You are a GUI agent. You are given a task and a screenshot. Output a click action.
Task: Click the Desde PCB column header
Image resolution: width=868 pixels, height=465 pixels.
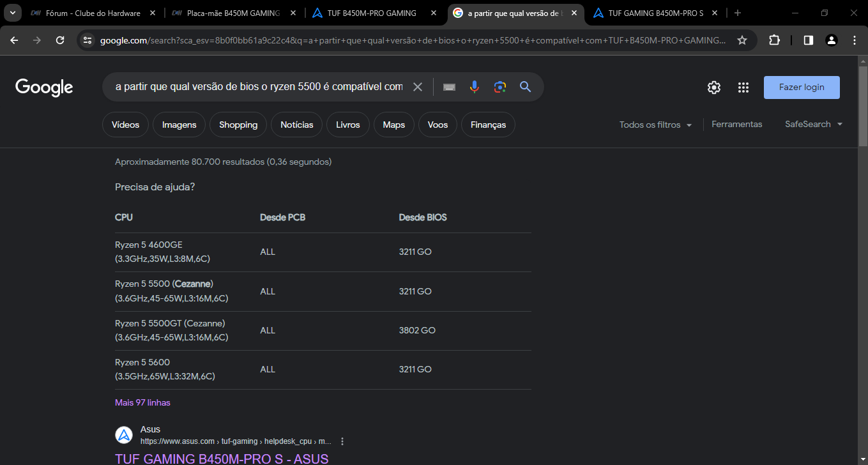[282, 217]
